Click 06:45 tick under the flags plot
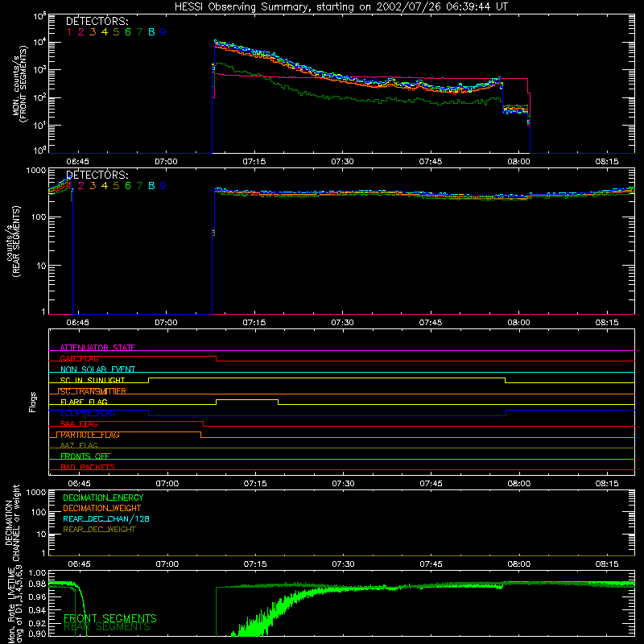This screenshot has width=644, height=644. 79,484
